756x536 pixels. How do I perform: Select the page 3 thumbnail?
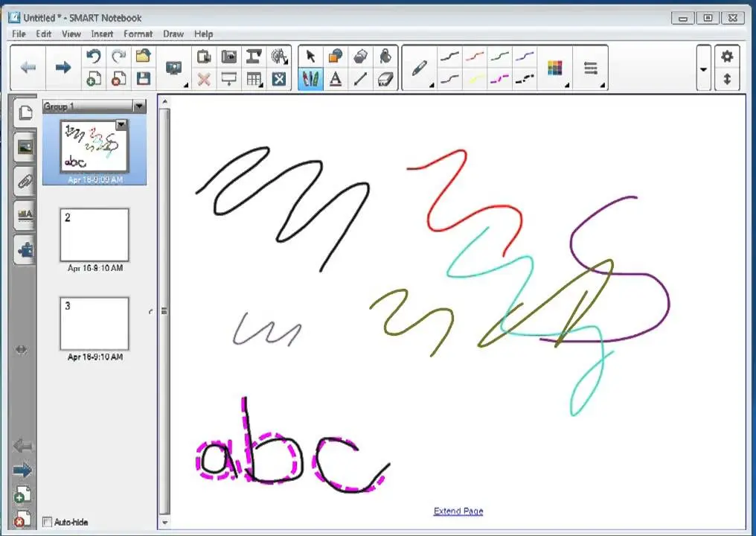[x=94, y=323]
